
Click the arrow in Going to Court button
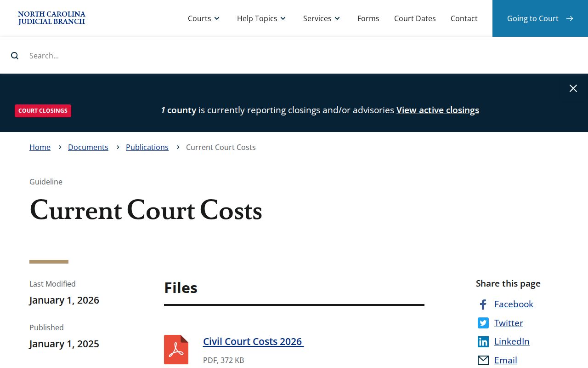(570, 18)
